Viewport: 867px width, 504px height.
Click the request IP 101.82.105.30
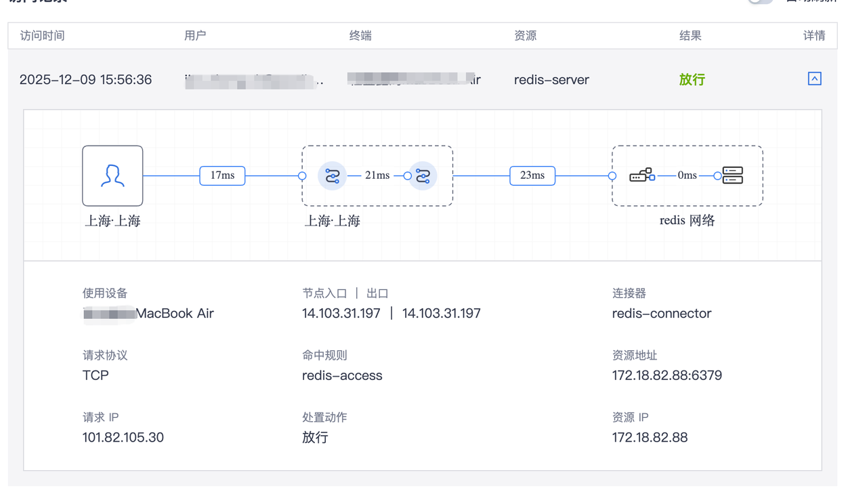pyautogui.click(x=123, y=438)
